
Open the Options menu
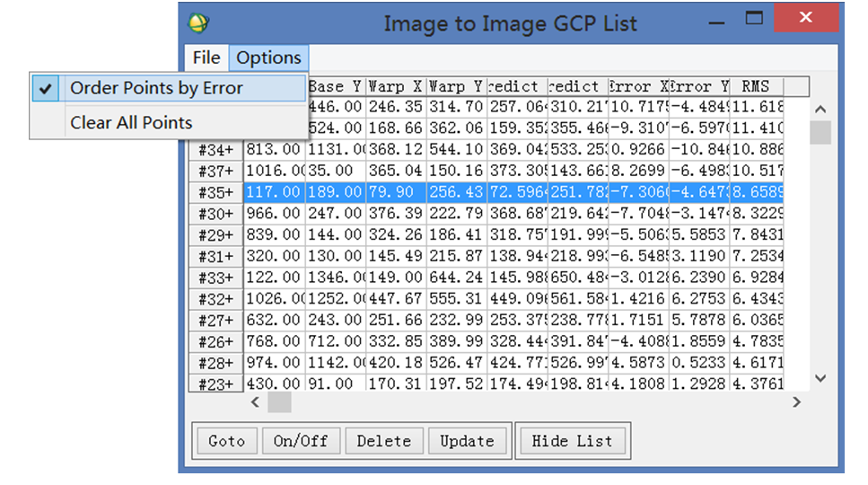point(268,57)
